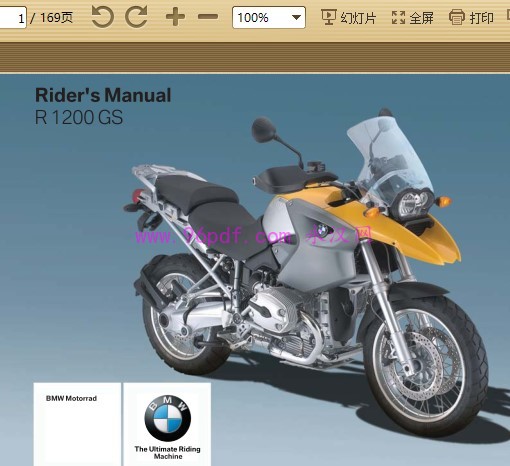Zoom out with the minus icon
510x466 pixels.
click(x=208, y=16)
